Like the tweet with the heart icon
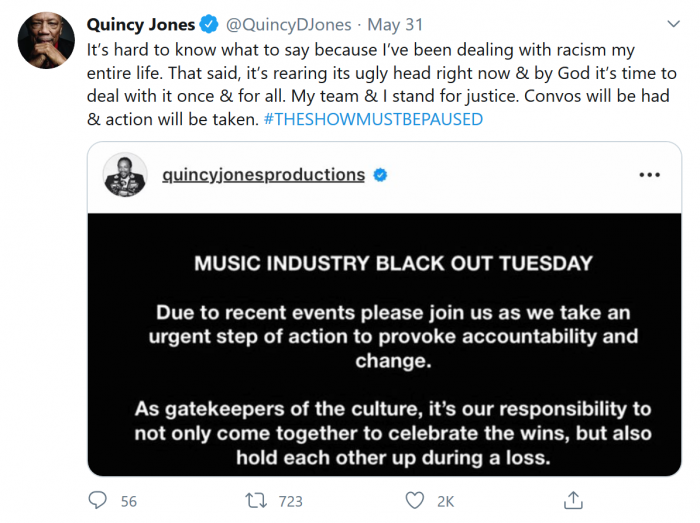Viewport: 700px width, 523px height. coord(414,500)
